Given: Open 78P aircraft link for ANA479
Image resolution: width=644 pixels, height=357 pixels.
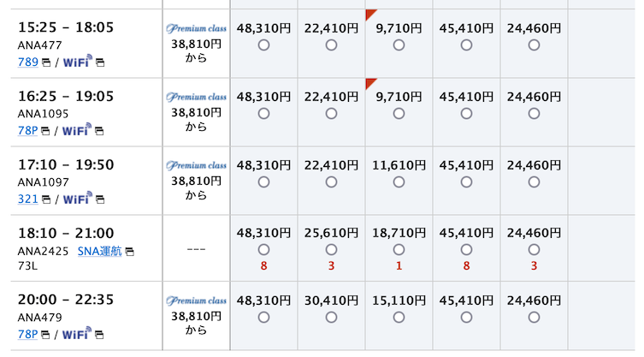Looking at the screenshot, I should (x=28, y=335).
